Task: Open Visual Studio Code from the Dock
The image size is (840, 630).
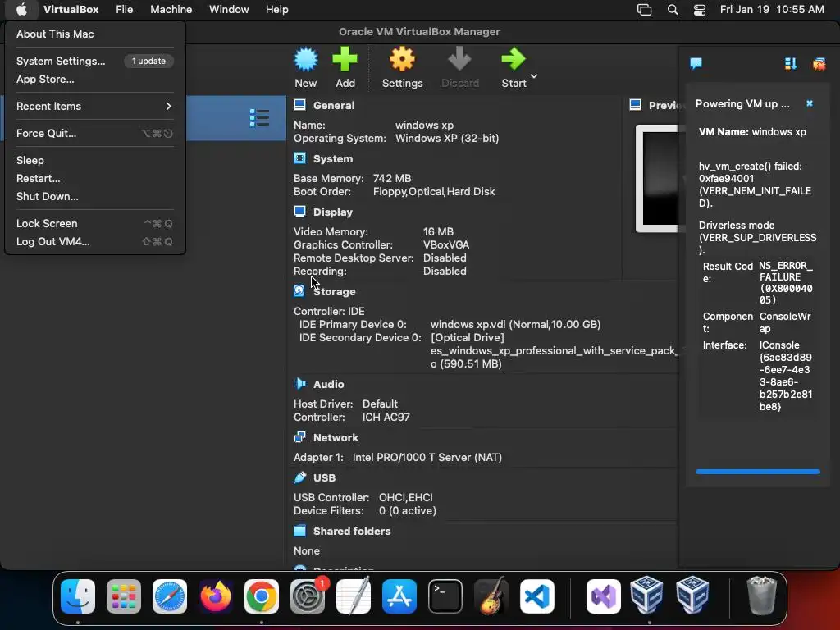Action: point(536,596)
